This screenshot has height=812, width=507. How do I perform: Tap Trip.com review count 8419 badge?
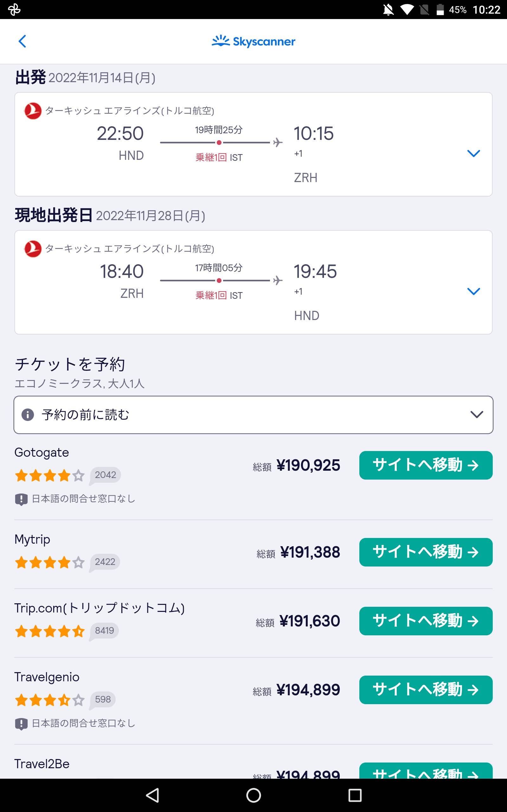click(x=104, y=631)
